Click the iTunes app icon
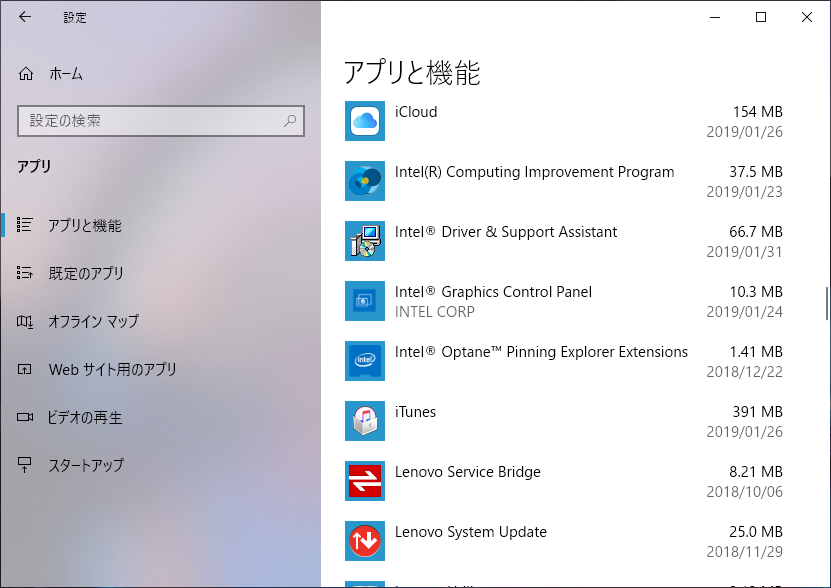 pyautogui.click(x=365, y=420)
